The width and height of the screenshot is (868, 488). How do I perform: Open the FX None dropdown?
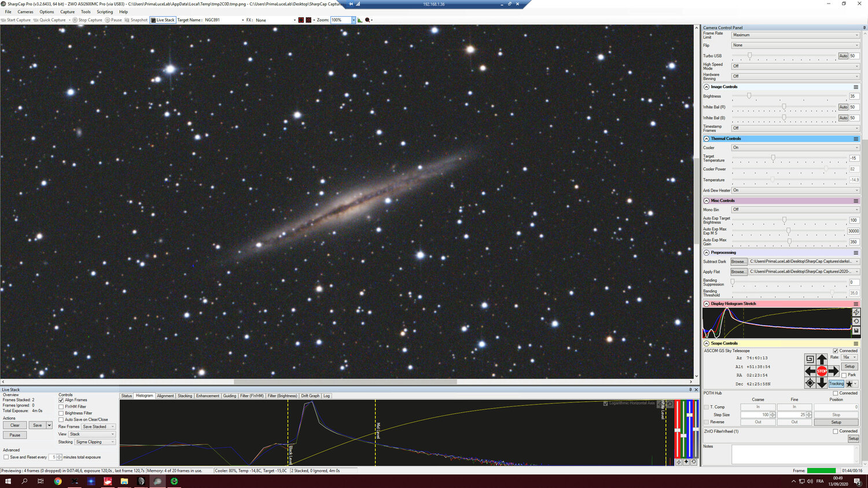[x=275, y=20]
